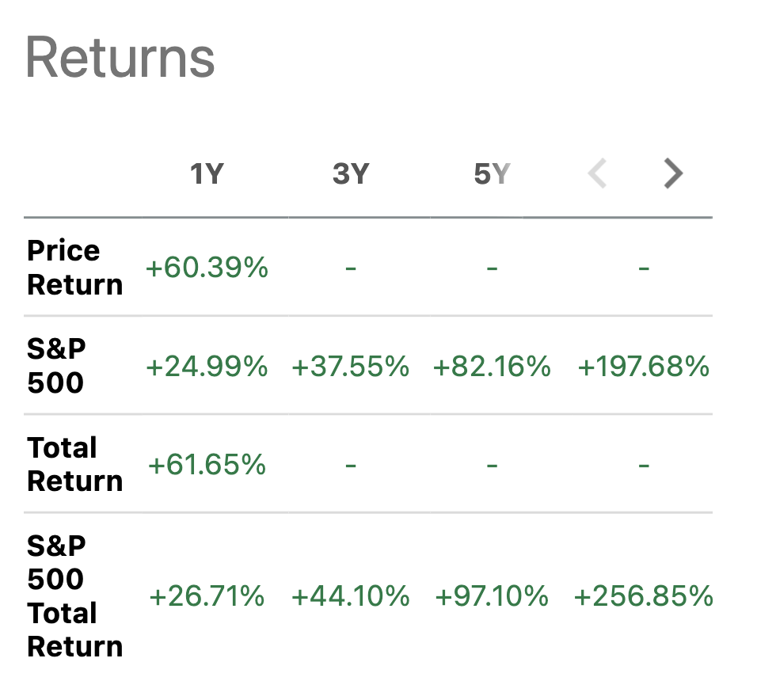Image resolution: width=757 pixels, height=700 pixels.
Task: Click the +256.85% Total Return value
Action: click(x=644, y=597)
